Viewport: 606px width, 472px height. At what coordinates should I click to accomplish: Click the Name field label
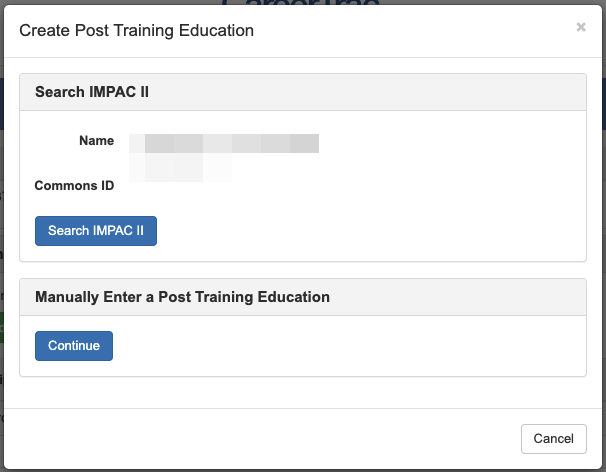click(96, 141)
